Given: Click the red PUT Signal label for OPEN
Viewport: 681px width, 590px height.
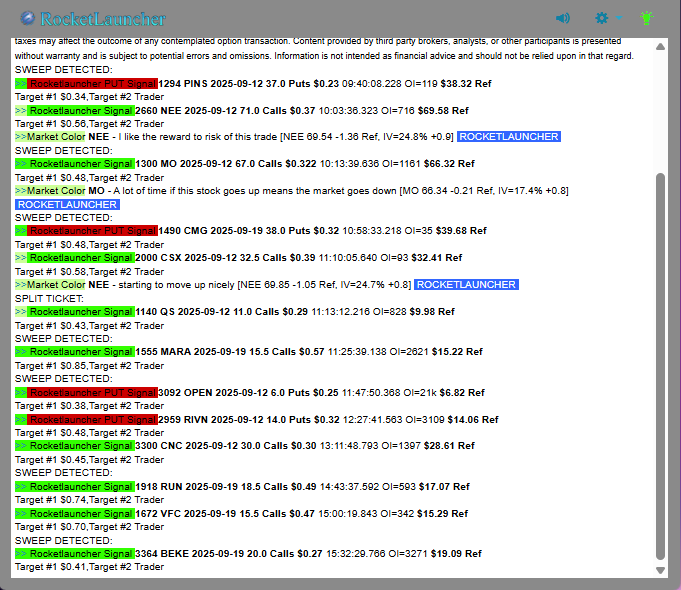Looking at the screenshot, I should (92, 393).
